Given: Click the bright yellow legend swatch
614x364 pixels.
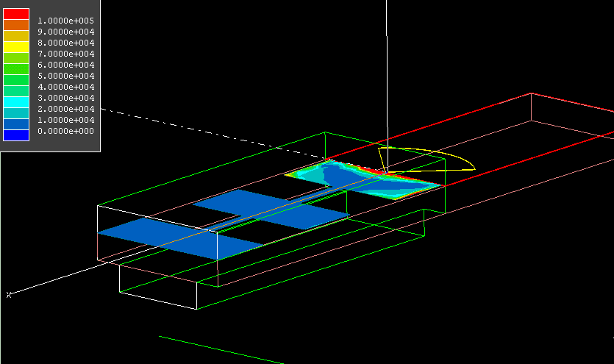Looking at the screenshot, I should [x=16, y=47].
